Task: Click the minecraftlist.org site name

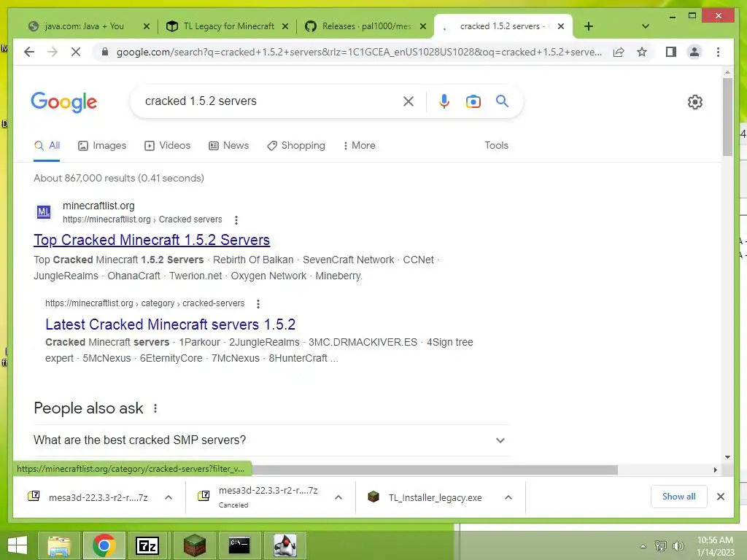Action: click(x=98, y=206)
